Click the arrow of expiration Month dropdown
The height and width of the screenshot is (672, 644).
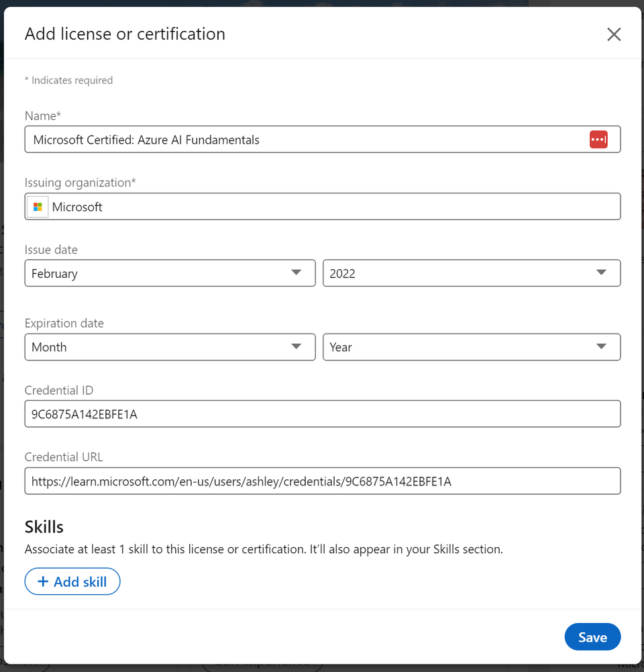296,346
